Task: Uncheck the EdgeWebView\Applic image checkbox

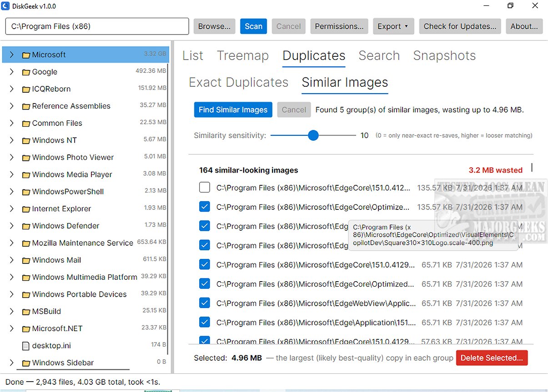Action: click(x=205, y=303)
